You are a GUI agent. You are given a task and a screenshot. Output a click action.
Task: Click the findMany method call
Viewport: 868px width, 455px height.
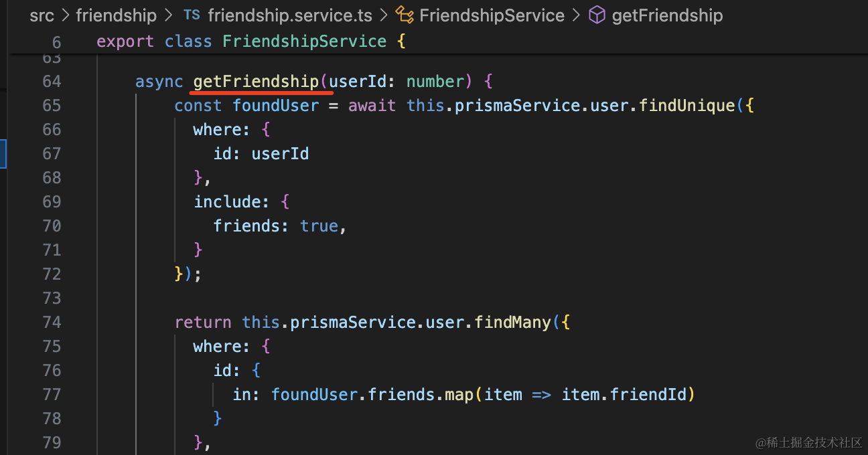point(512,323)
